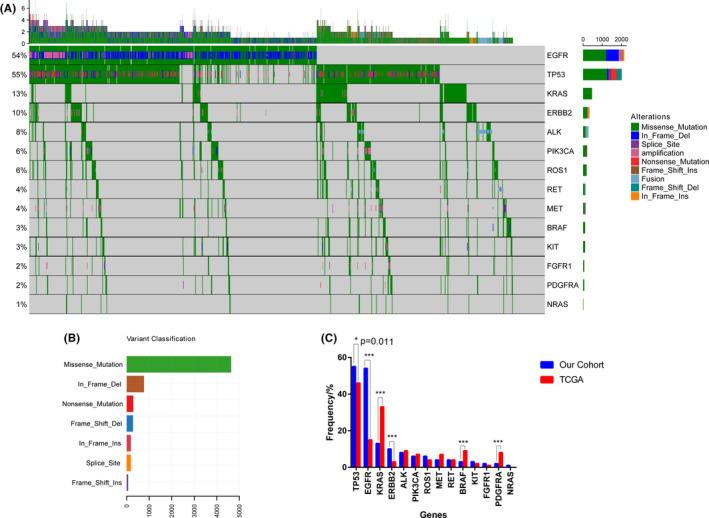Click the green Missense_Mutation bar in panel B

coord(179,364)
